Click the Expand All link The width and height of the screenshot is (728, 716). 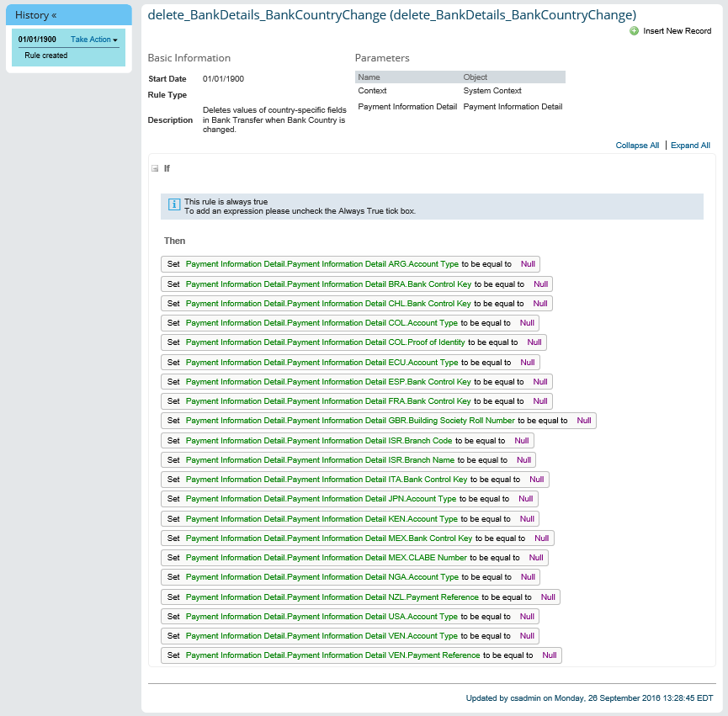click(x=690, y=146)
